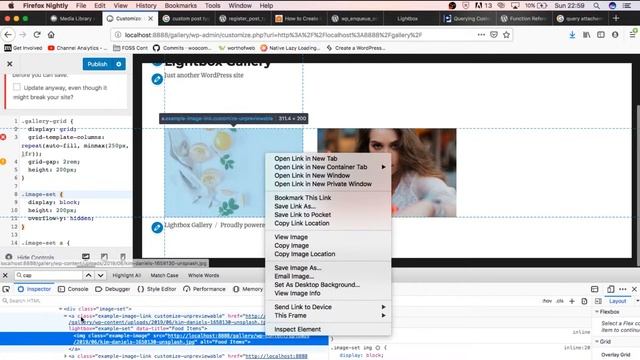Reload the current page
The width and height of the screenshot is (640, 360).
[x=37, y=35]
